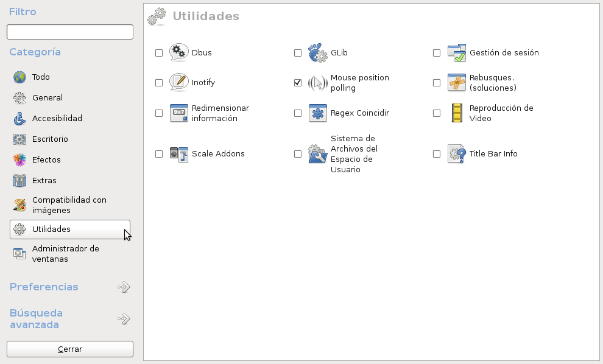Viewport: 603px width, 364px height.
Task: Open the Administrador de ventanas category
Action: tap(65, 254)
